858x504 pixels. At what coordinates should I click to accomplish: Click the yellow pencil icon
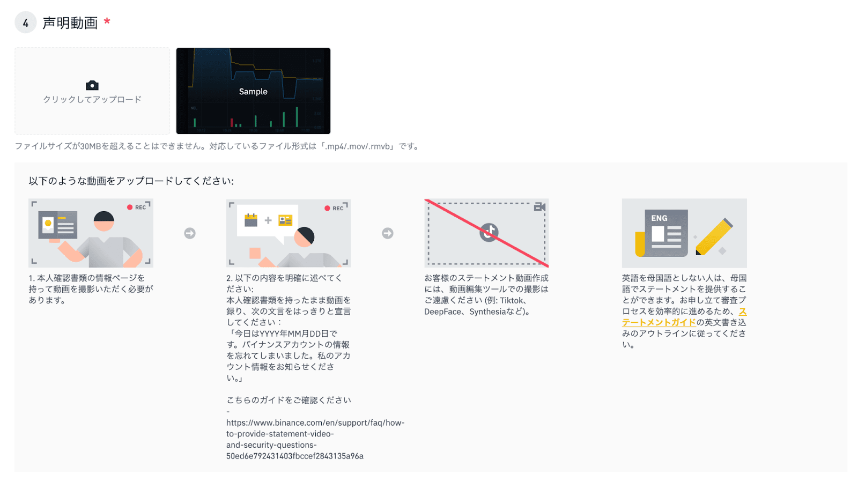[714, 236]
